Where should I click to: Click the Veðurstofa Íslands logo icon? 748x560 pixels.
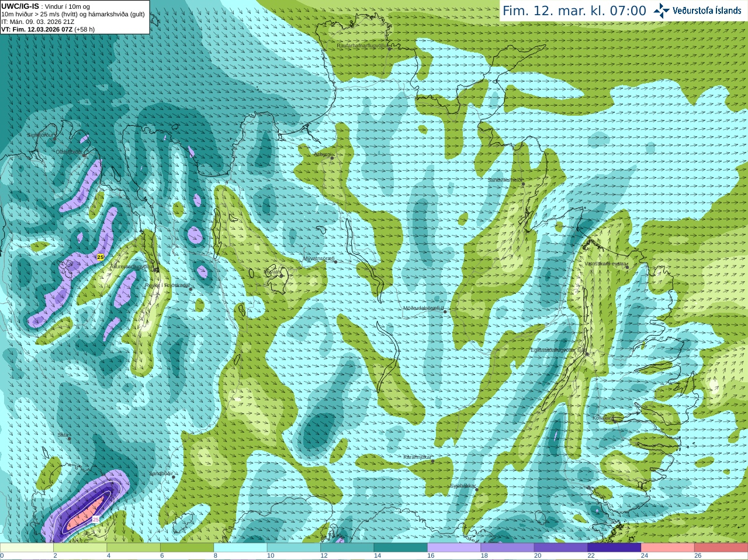click(x=662, y=11)
